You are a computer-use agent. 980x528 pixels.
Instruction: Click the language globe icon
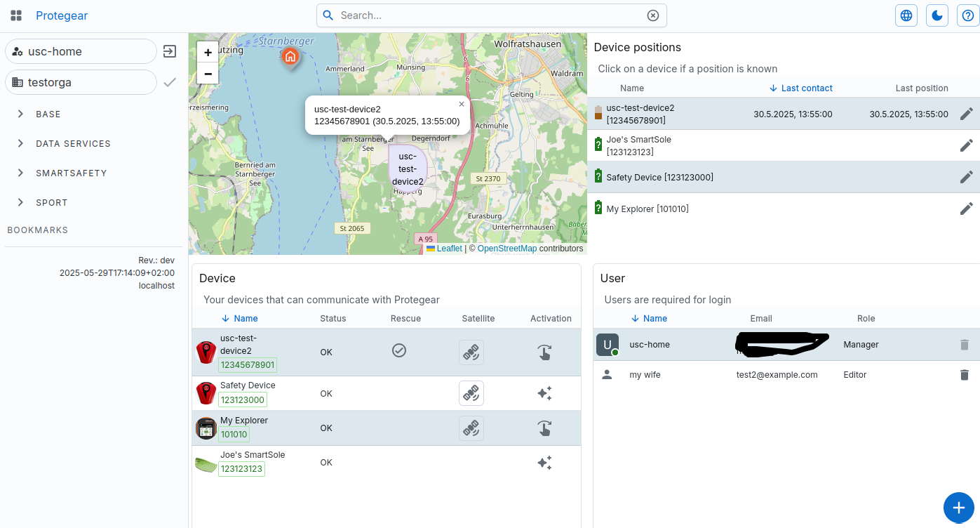click(906, 15)
